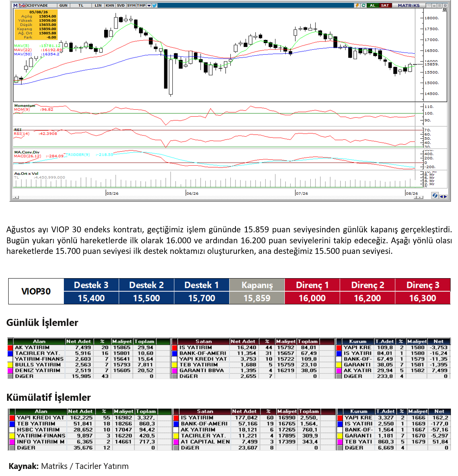This screenshot has height=476, width=458.
Task: Click the Kapanış value 15859.00 in the yellow box
Action: 47,29
